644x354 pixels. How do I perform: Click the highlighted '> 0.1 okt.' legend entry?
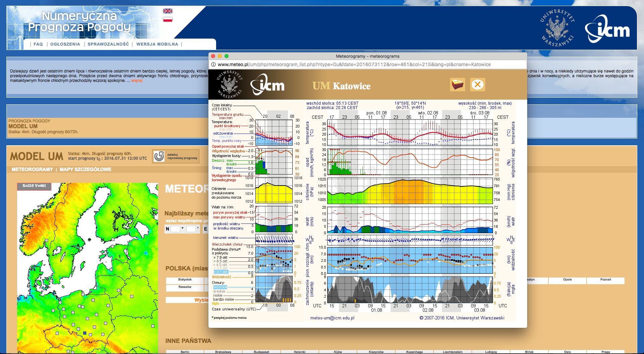coord(220,272)
